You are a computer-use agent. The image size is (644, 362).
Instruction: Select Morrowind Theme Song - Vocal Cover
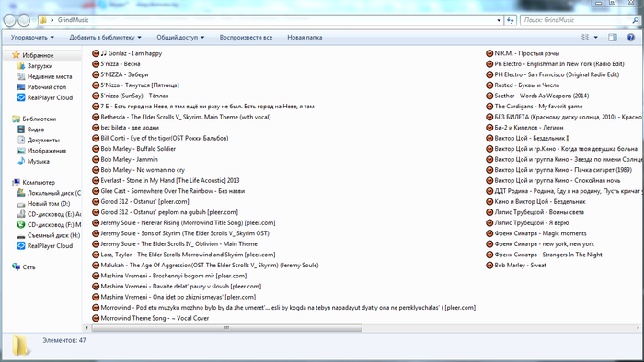click(x=155, y=318)
